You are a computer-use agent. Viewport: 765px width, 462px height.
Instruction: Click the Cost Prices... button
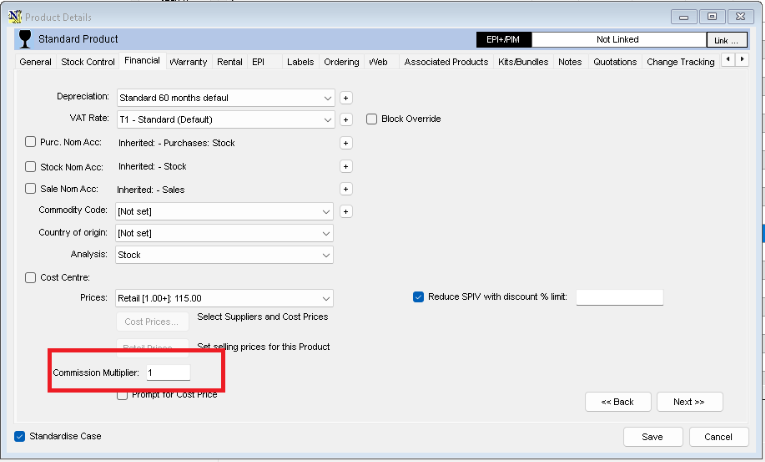click(152, 321)
